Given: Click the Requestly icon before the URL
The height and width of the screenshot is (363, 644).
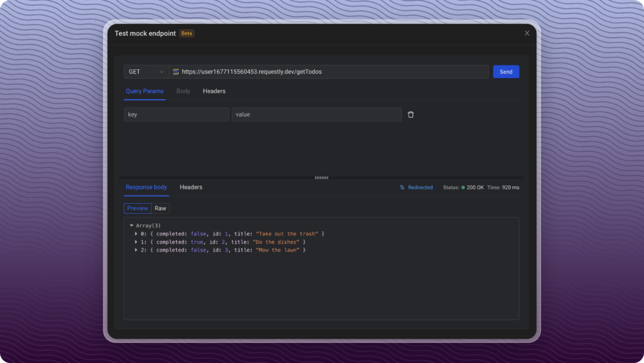Looking at the screenshot, I should (x=176, y=72).
